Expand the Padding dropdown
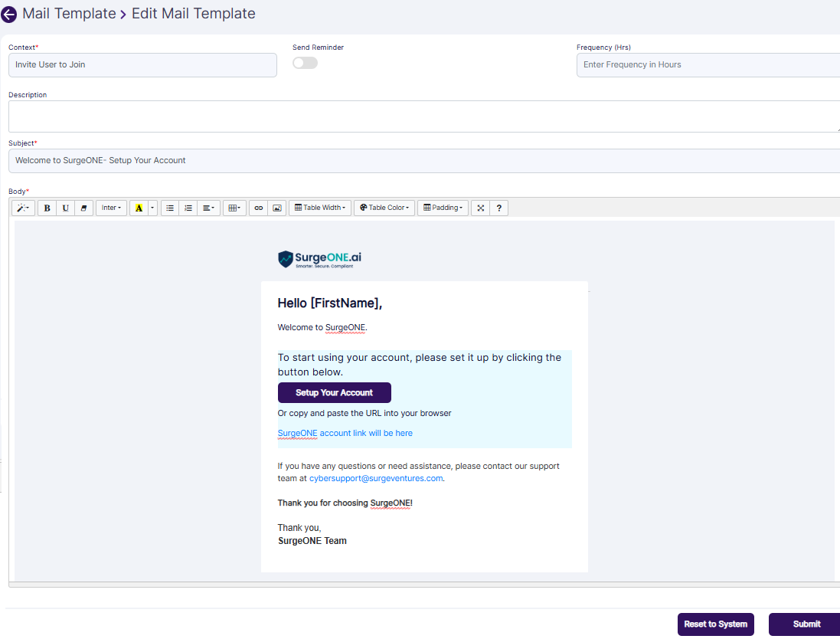Viewport: 840px width, 639px height. (443, 208)
